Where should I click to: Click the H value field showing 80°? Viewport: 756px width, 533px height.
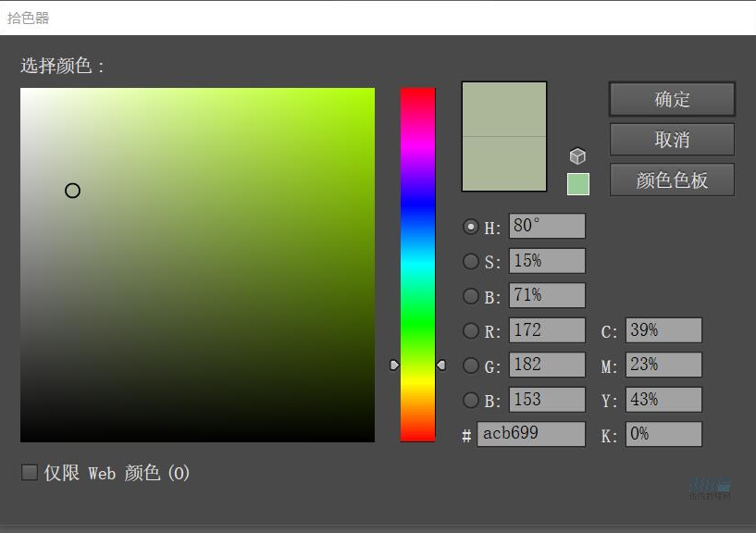click(547, 227)
